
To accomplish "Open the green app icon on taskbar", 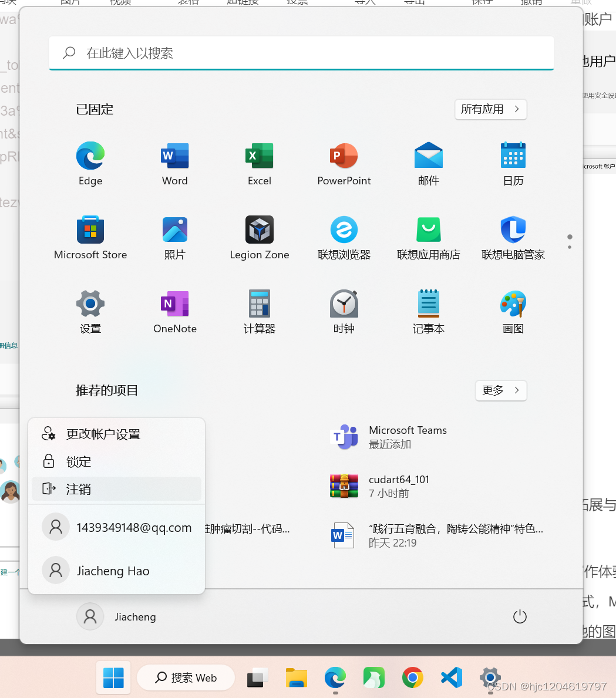I will click(373, 677).
